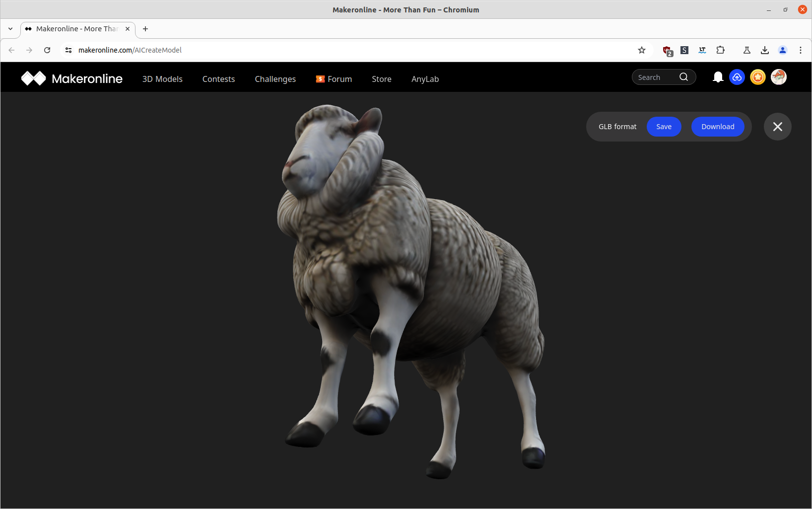The width and height of the screenshot is (812, 509).
Task: View site information for makeronline.com
Action: pos(68,50)
